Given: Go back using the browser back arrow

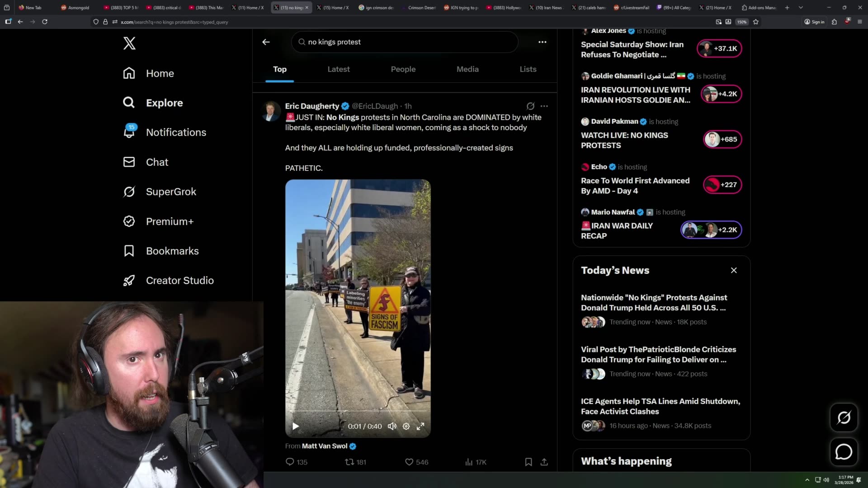Looking at the screenshot, I should click(x=20, y=22).
